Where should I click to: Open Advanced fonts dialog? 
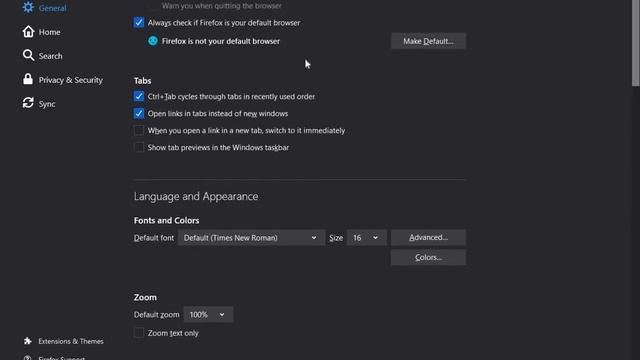click(x=428, y=237)
